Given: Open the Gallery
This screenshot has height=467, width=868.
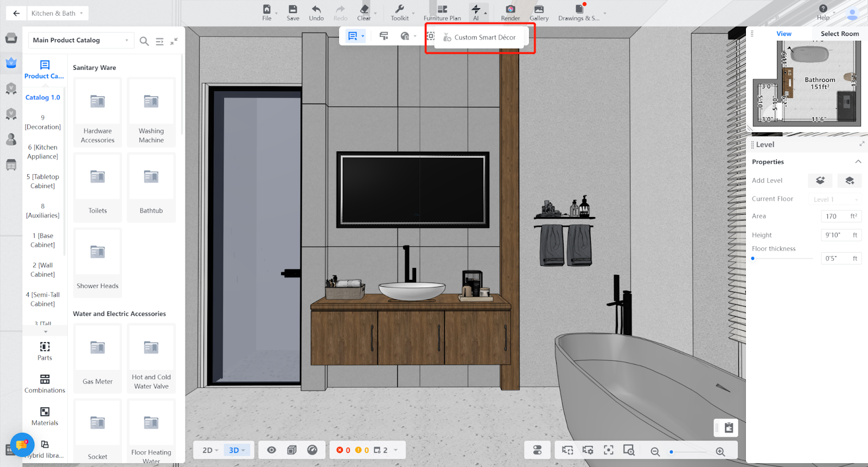Looking at the screenshot, I should tap(539, 12).
